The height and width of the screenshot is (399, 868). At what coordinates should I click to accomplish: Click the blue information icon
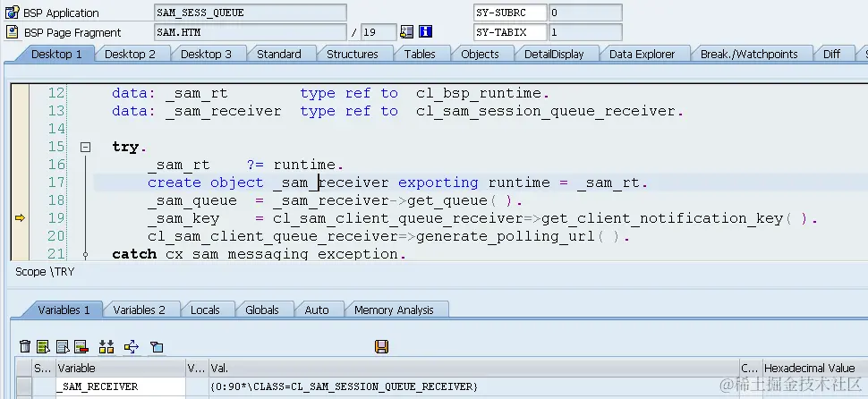click(x=425, y=31)
